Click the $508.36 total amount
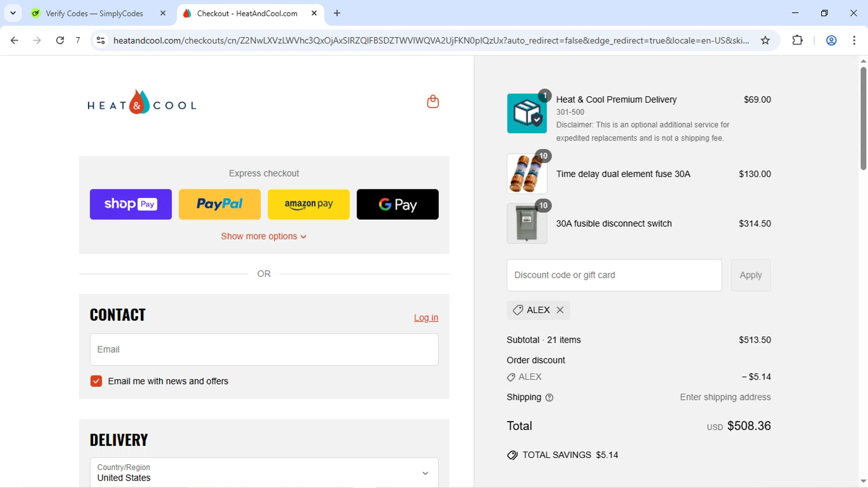 749,426
